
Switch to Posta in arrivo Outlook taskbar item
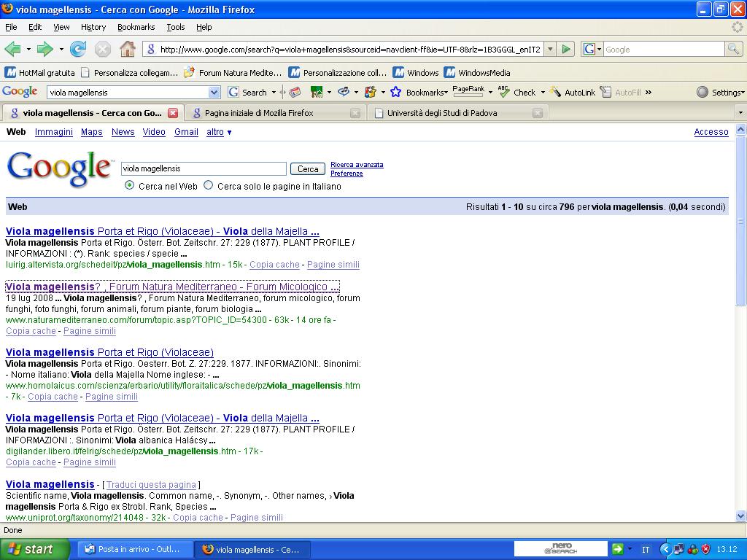134,549
